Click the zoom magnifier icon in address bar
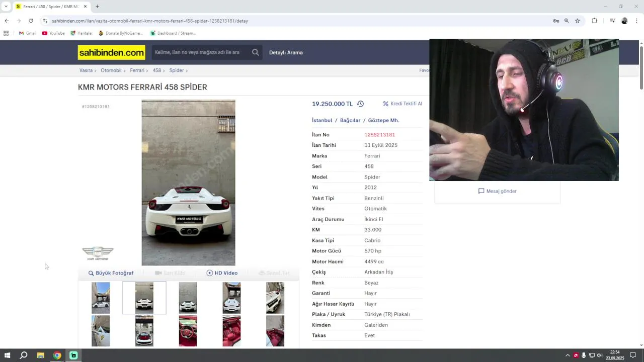This screenshot has width=644, height=362. coord(567,21)
